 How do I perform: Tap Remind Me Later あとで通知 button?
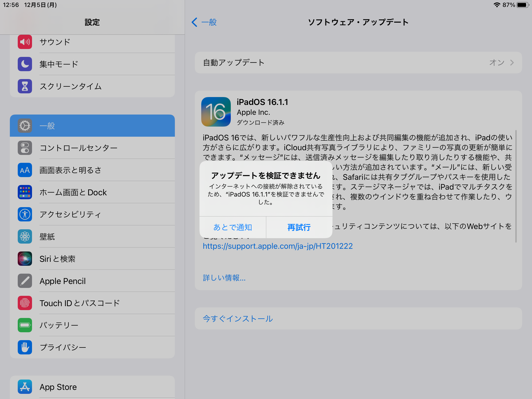[x=233, y=227]
